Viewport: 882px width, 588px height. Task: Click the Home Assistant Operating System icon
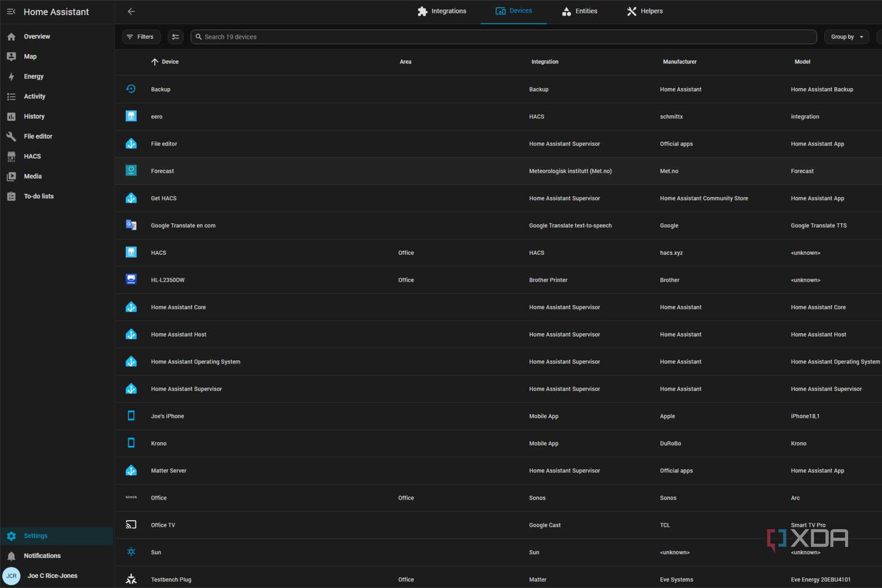pyautogui.click(x=131, y=361)
